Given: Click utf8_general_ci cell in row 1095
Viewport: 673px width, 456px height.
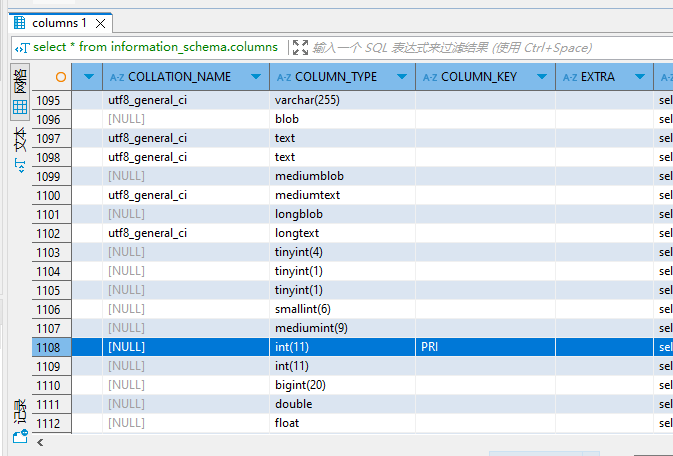Looking at the screenshot, I should (x=186, y=100).
